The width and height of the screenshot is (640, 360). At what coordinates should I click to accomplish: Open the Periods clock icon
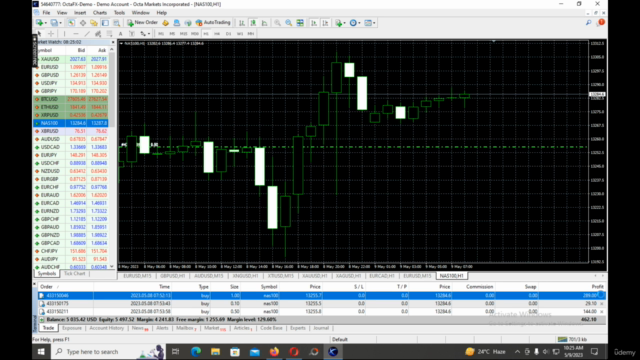tap(353, 23)
